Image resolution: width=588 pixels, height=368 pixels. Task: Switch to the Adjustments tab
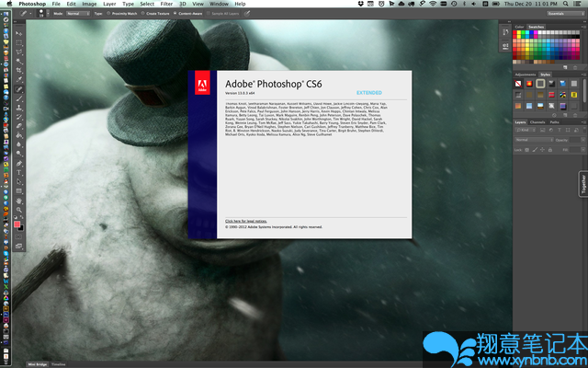tap(526, 75)
